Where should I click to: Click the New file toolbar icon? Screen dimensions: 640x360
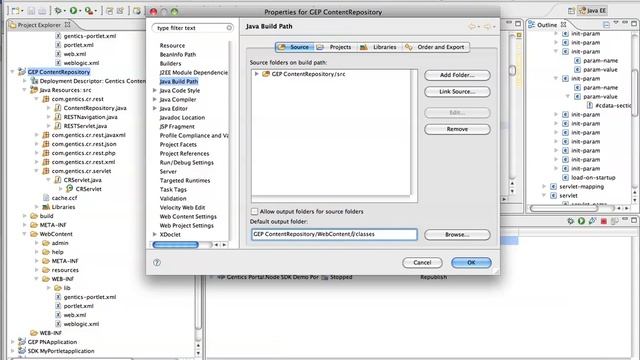16,11
